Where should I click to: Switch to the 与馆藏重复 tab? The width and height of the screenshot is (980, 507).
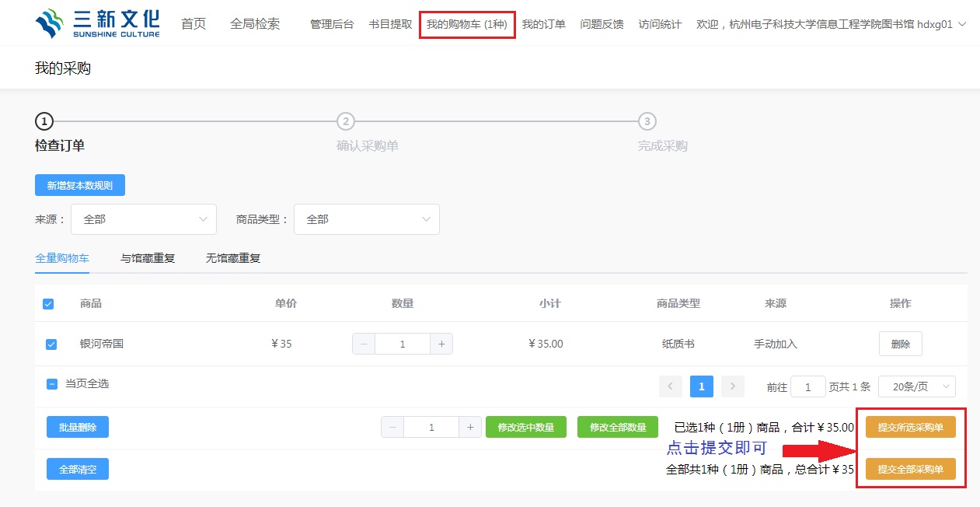click(148, 258)
